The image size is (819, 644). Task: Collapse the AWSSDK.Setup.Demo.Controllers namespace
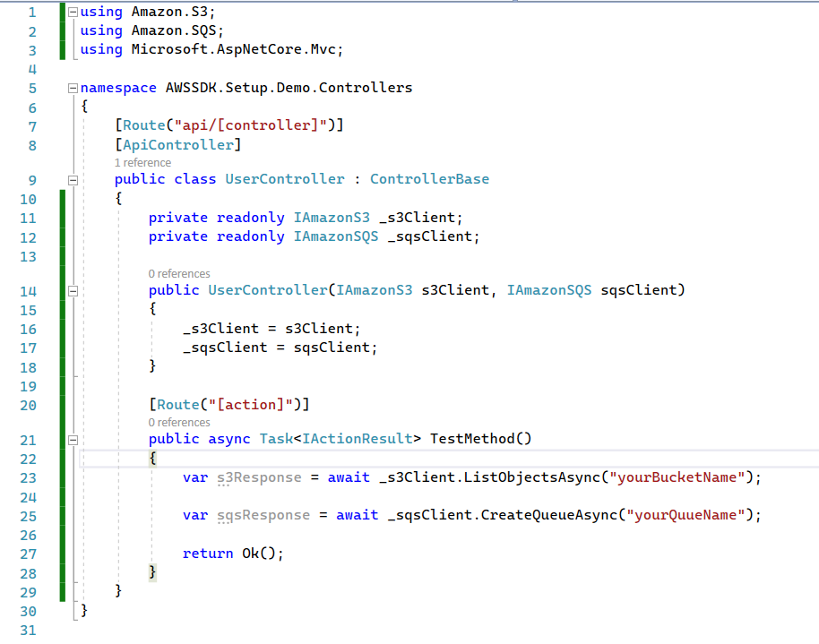coord(71,87)
